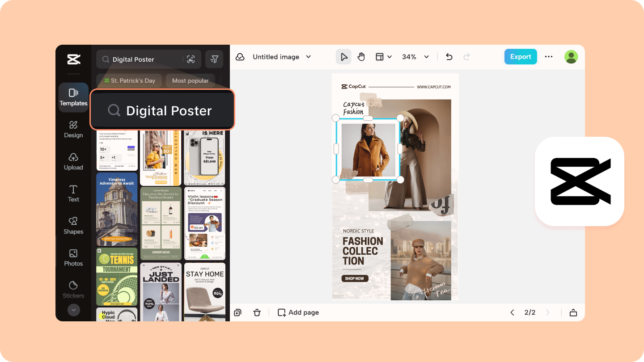Expand more sidebar tools with the down chevron
This screenshot has height=362, width=644.
tap(73, 310)
